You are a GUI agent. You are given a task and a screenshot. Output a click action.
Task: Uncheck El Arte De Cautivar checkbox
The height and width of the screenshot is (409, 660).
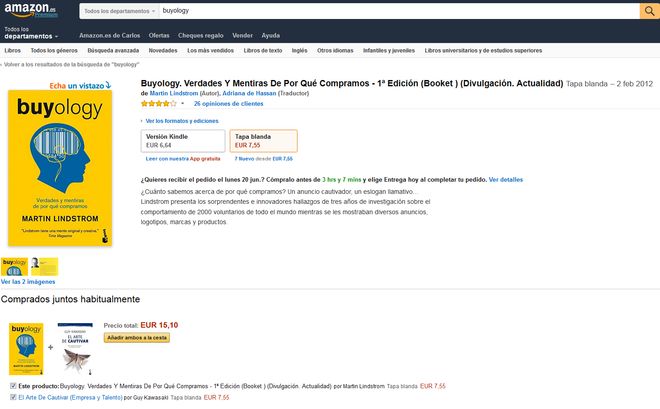(13, 397)
